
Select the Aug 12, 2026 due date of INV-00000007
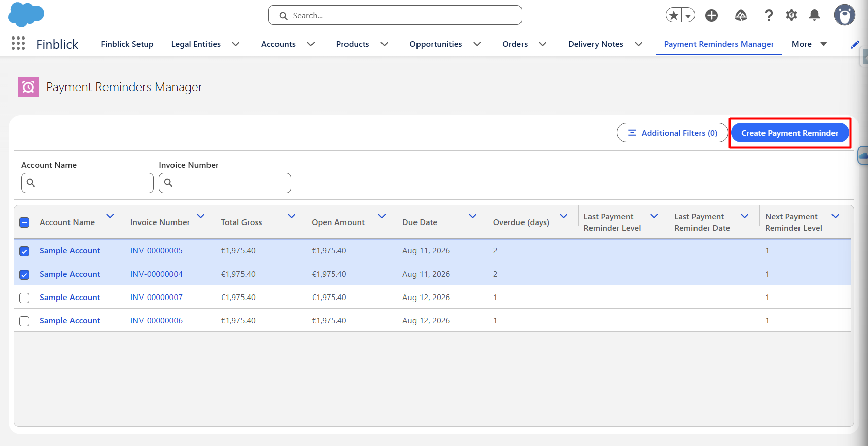426,298
